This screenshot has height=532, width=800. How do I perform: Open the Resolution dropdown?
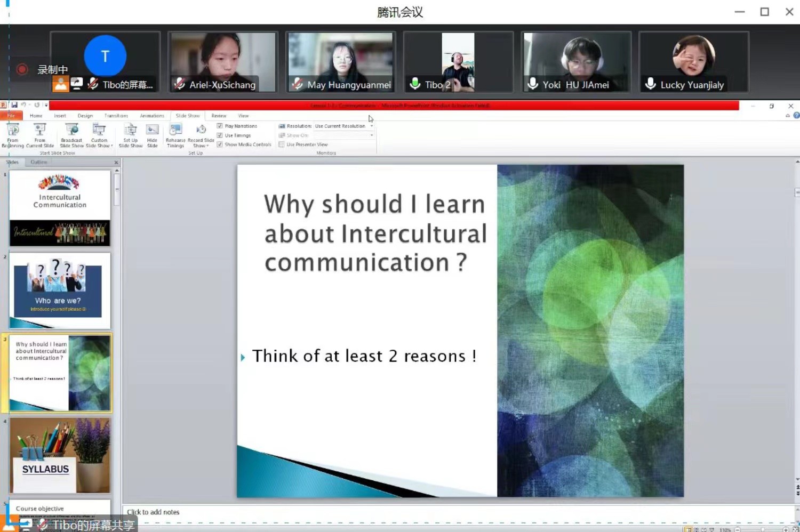(x=344, y=126)
